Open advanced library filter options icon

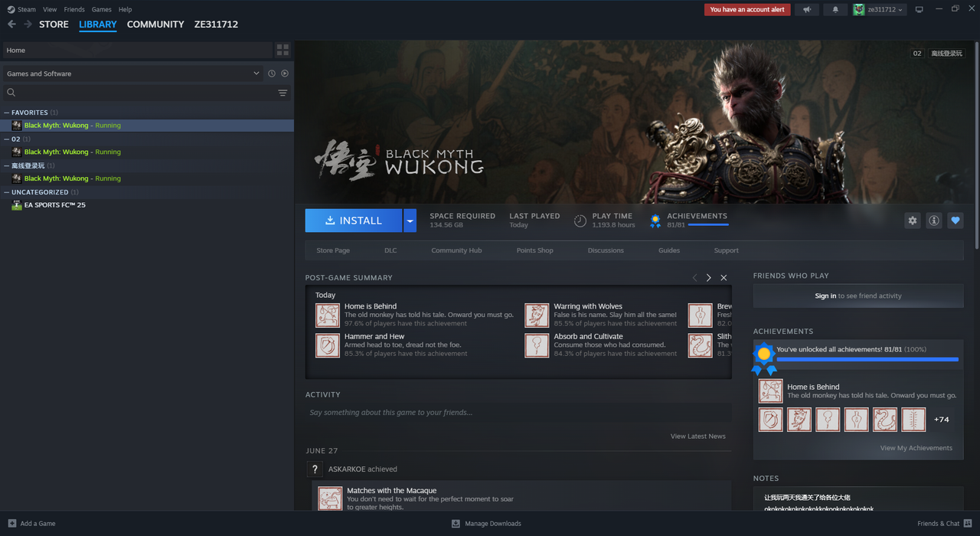(x=283, y=93)
